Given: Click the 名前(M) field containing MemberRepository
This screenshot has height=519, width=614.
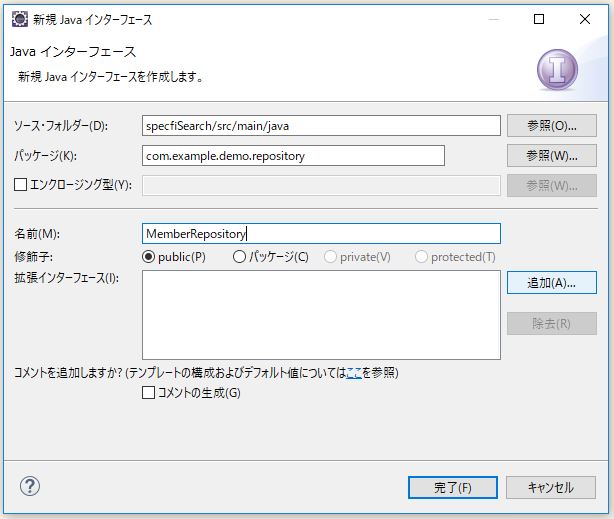Looking at the screenshot, I should tap(321, 234).
